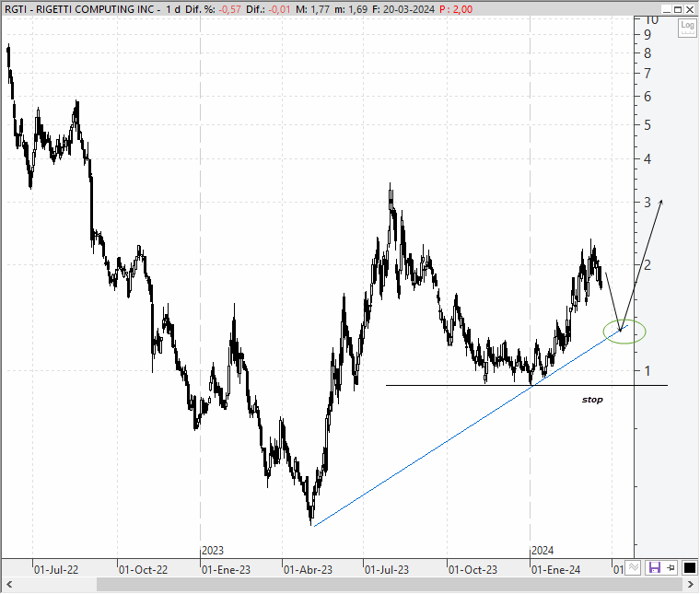Click the 01-Oct-23 date axis label
Image resolution: width=700 pixels, height=594 pixels.
coord(472,570)
